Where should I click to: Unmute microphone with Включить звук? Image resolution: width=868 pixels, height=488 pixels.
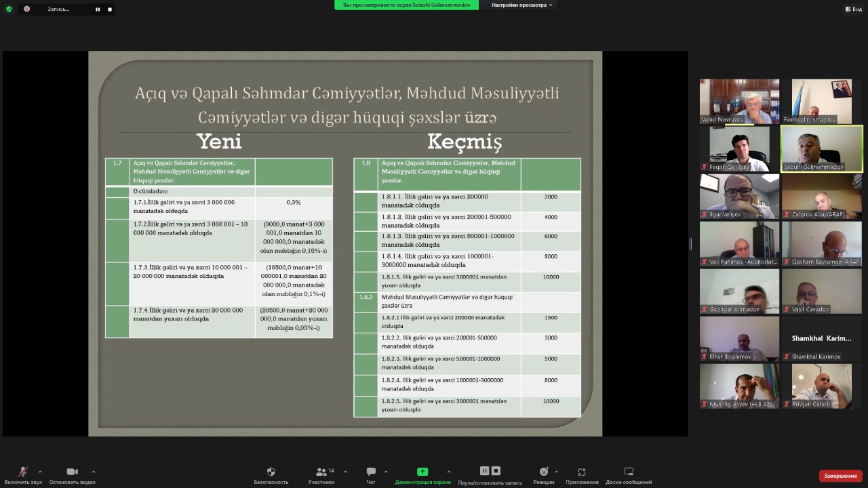(x=22, y=472)
